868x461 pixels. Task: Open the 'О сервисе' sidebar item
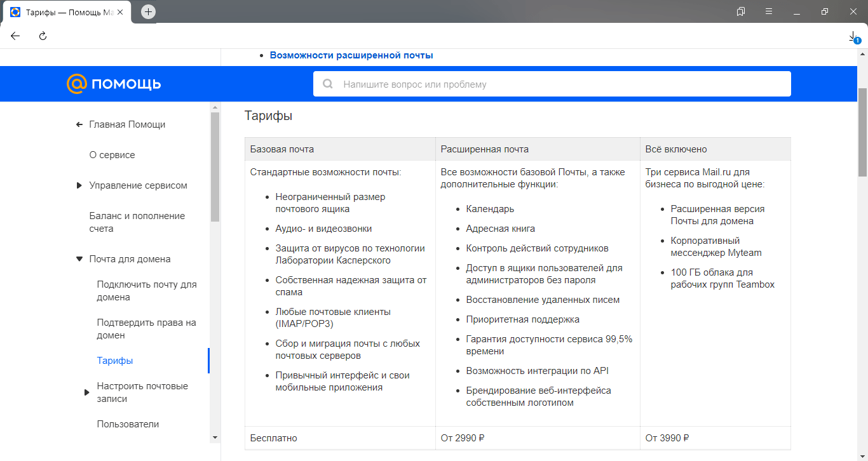tap(112, 155)
